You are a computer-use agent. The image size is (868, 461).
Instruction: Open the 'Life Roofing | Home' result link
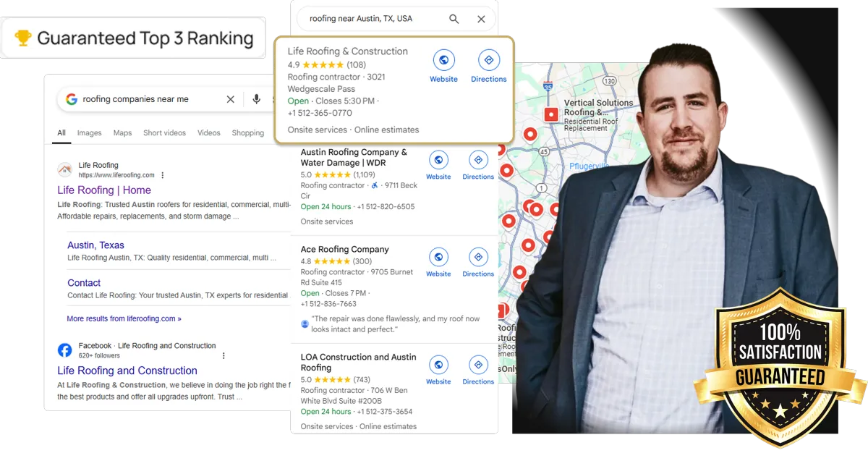pos(104,190)
